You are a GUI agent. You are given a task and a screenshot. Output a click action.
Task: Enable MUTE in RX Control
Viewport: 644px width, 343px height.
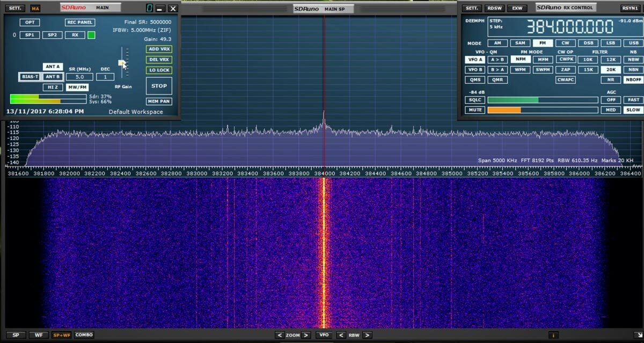(x=474, y=110)
